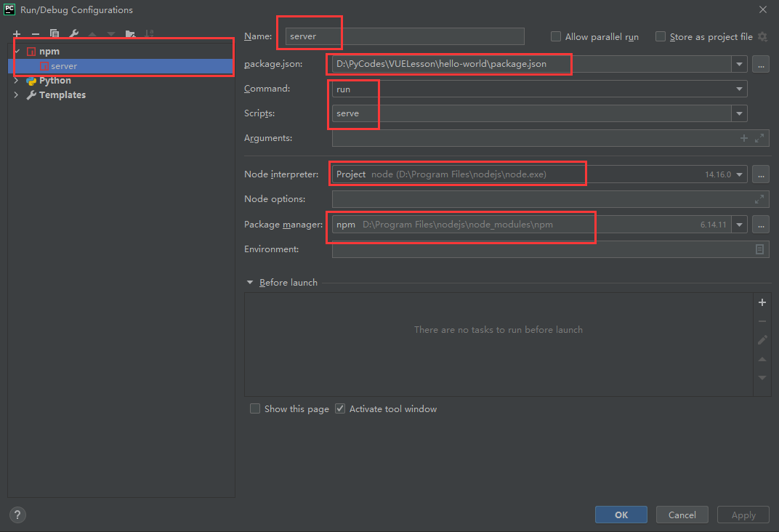Browse for package.json file
Screen dimensions: 779x532
click(761, 64)
